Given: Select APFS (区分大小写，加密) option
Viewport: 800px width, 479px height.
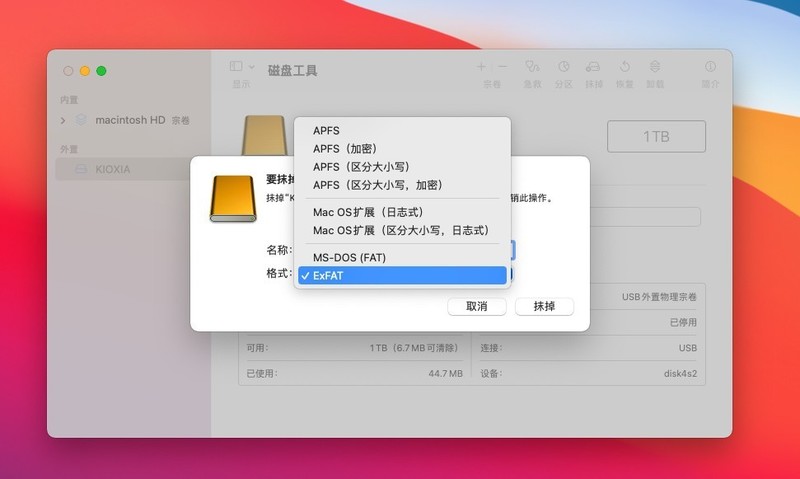Looking at the screenshot, I should 402,185.
